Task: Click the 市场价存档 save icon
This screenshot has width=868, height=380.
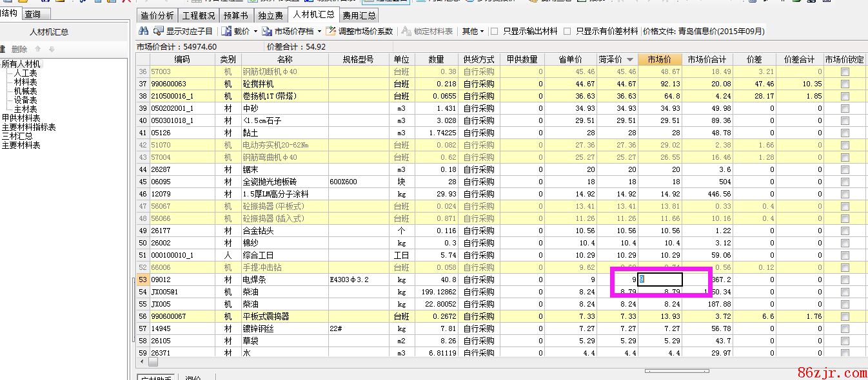Action: pyautogui.click(x=268, y=31)
